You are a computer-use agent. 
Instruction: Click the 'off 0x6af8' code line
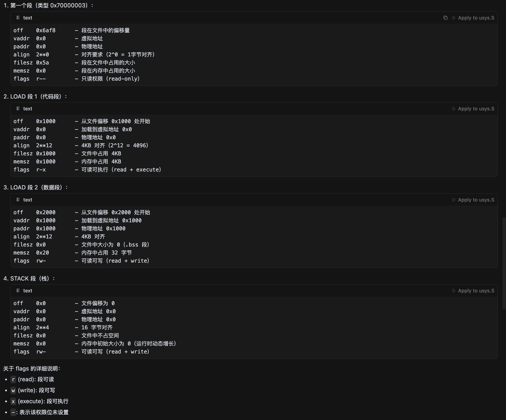pos(34,30)
